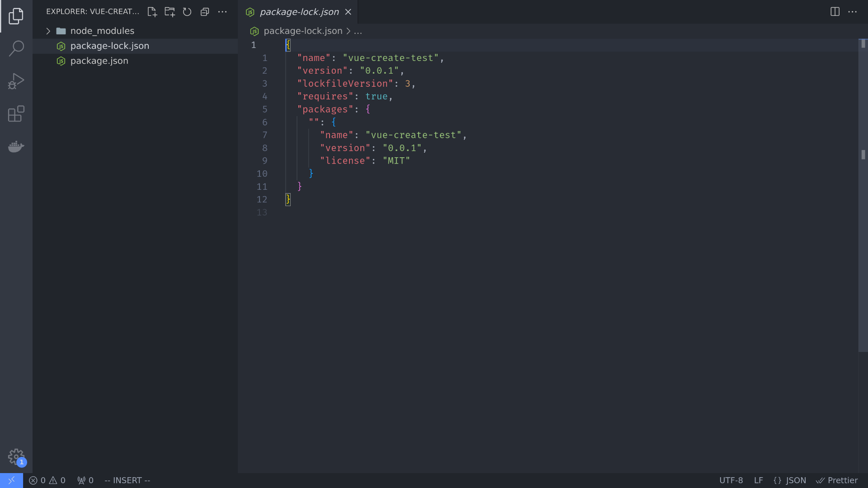Split the editor window
868x488 pixels.
pos(834,12)
